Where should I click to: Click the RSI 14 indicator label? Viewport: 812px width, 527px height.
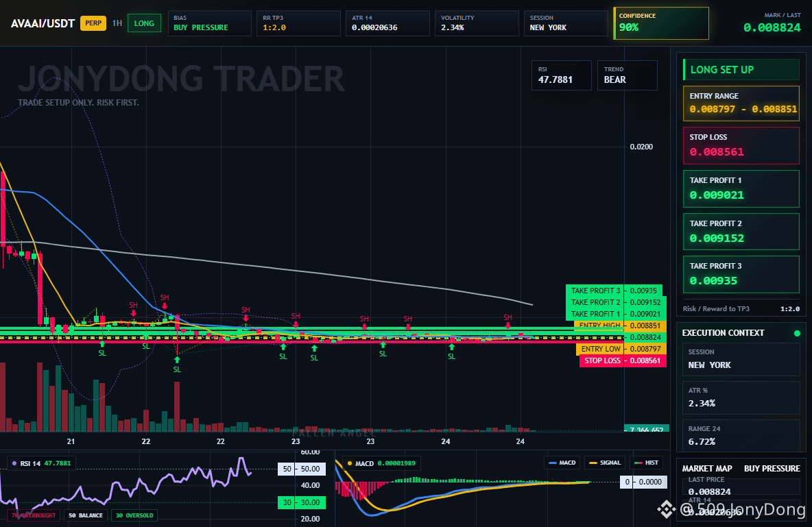[41, 463]
